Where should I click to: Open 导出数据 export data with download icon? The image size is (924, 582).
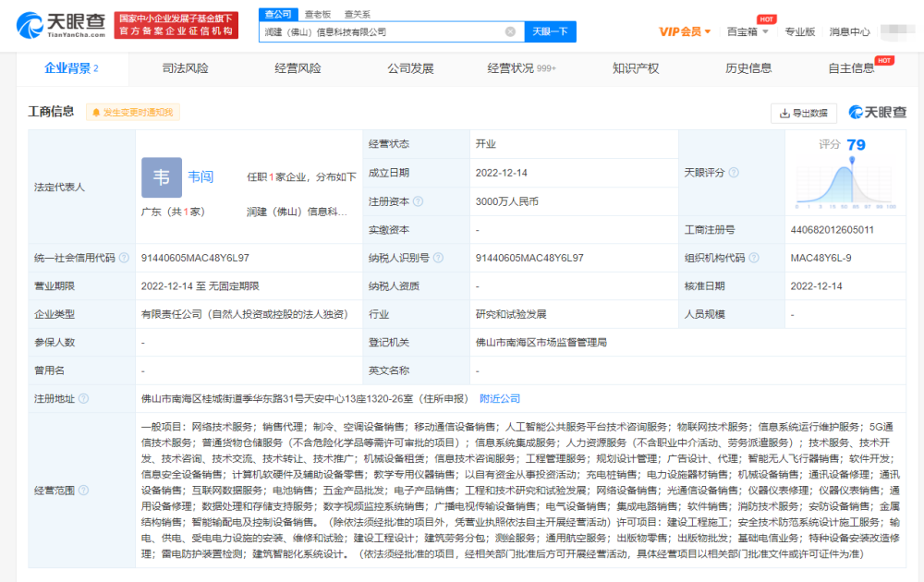coord(803,113)
